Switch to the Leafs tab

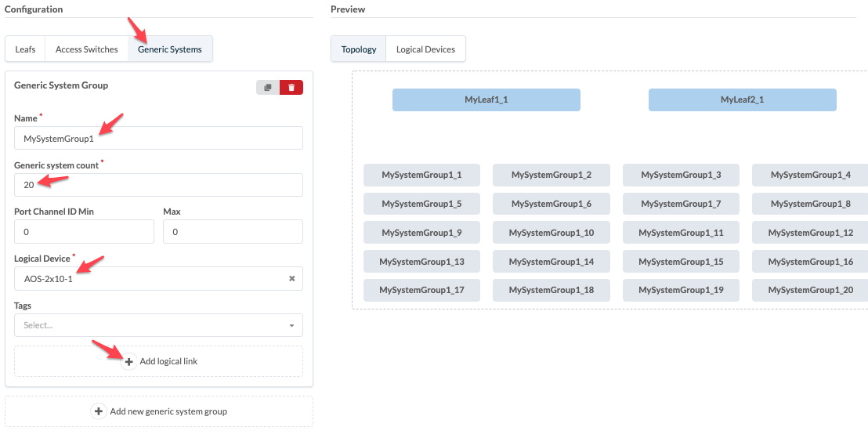coord(25,49)
